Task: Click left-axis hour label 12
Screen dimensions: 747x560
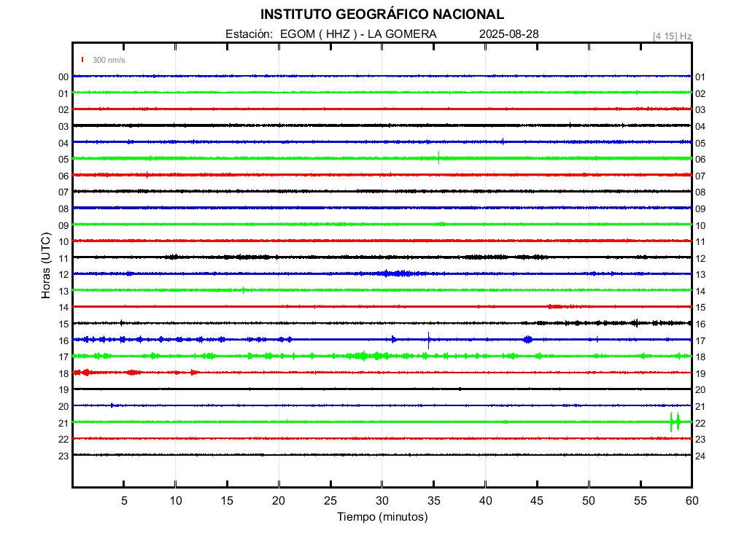Action: pos(63,275)
